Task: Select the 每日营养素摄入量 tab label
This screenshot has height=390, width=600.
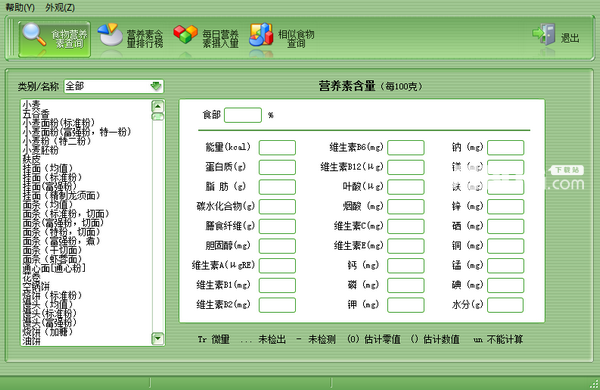Action: pyautogui.click(x=220, y=39)
